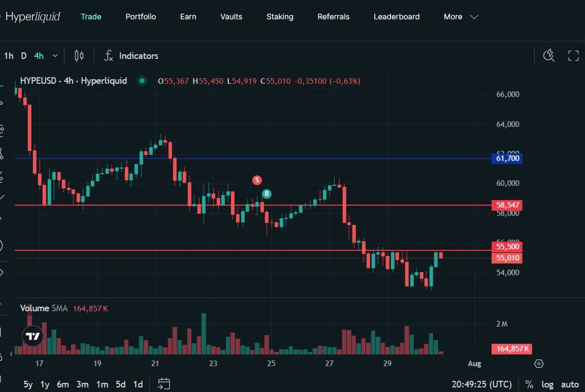Toggle log scale mode
This screenshot has width=585, height=392.
click(x=547, y=384)
